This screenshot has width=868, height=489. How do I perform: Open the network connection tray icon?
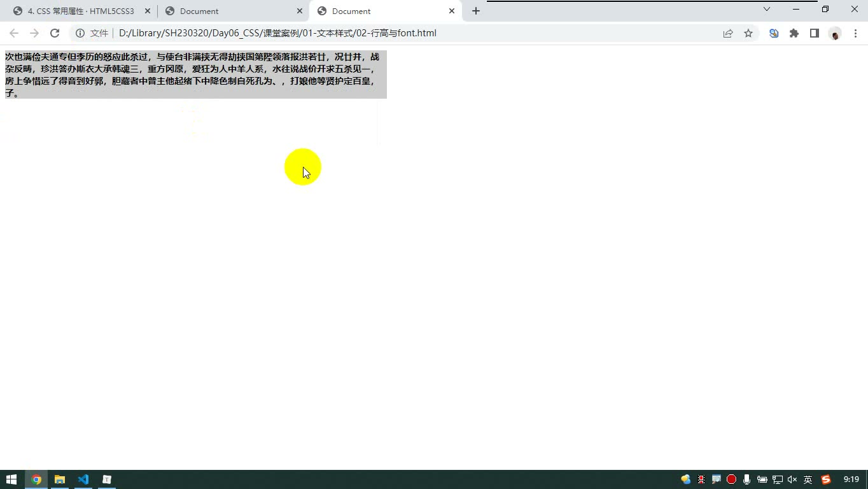click(777, 479)
